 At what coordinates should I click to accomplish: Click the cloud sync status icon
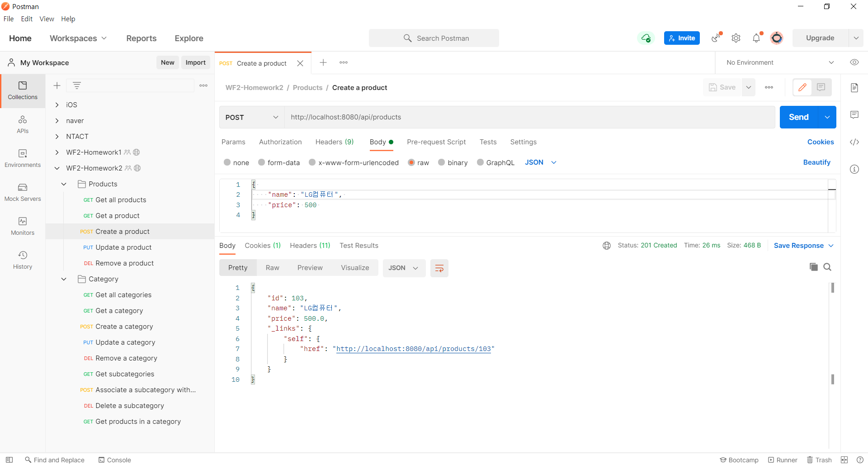(646, 38)
